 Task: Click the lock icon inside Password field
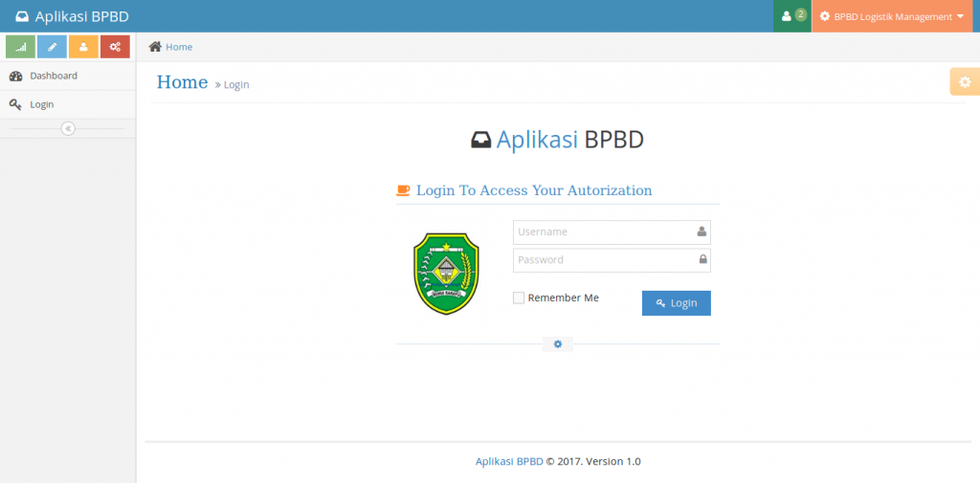click(x=702, y=259)
